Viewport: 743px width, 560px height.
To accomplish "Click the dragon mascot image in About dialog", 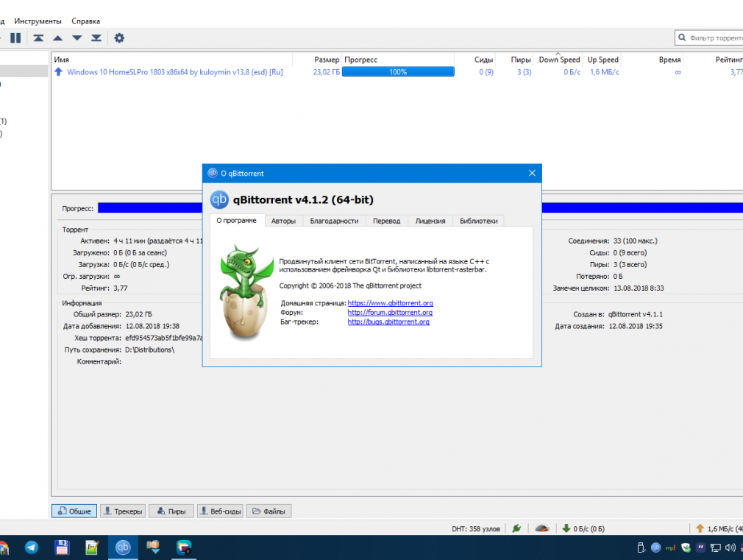I will [246, 293].
